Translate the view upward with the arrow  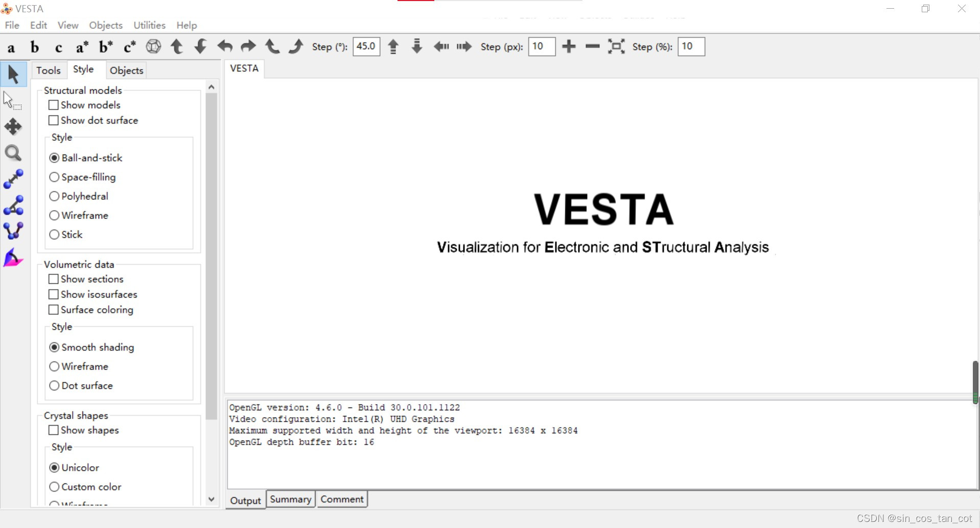tap(393, 47)
